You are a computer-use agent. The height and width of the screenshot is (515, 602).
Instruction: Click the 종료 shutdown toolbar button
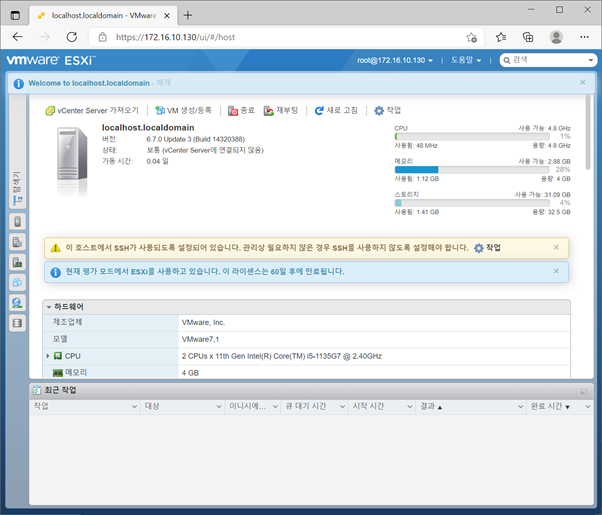click(241, 111)
